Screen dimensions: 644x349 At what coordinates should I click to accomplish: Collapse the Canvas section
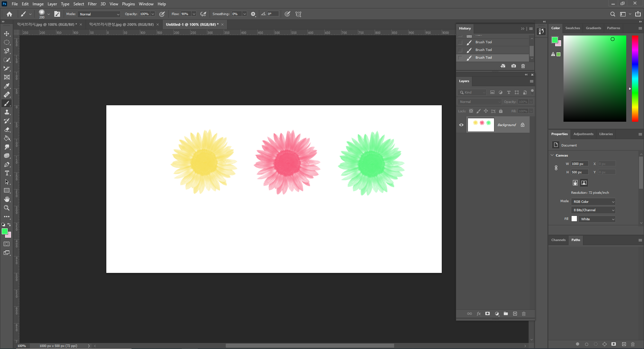coord(552,155)
